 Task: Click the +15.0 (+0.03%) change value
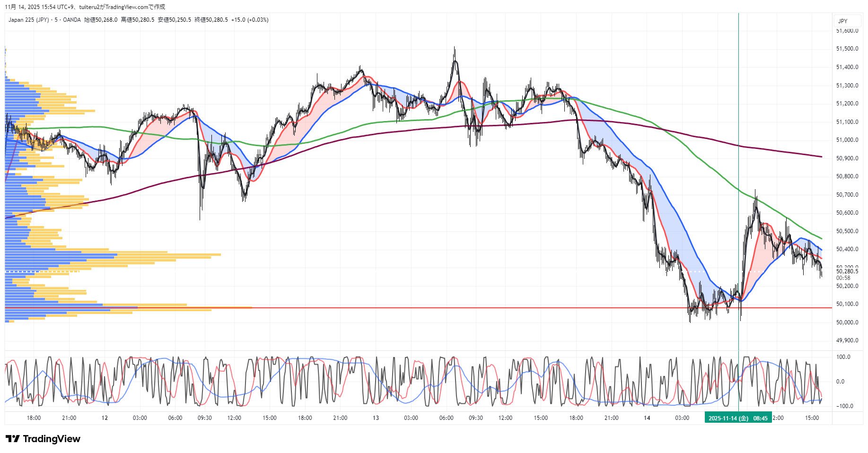(x=250, y=20)
